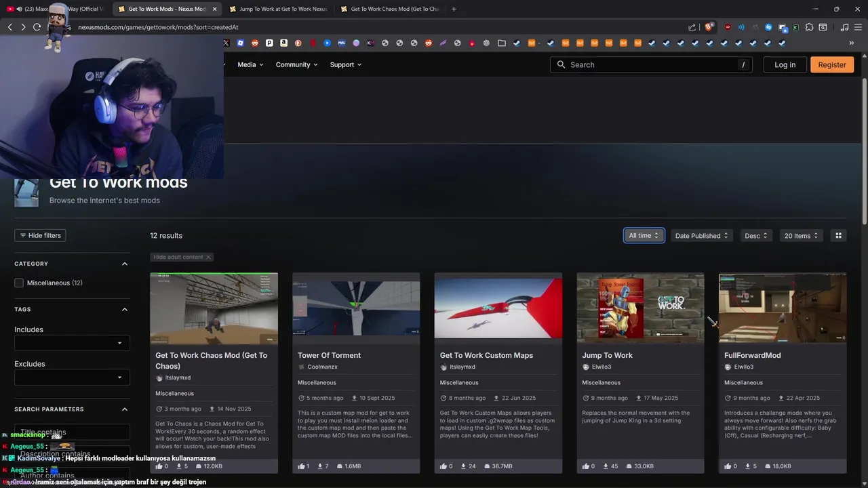Image resolution: width=868 pixels, height=488 pixels.
Task: Open the DuckDuckGo bookmark icon
Action: pyautogui.click(x=298, y=43)
